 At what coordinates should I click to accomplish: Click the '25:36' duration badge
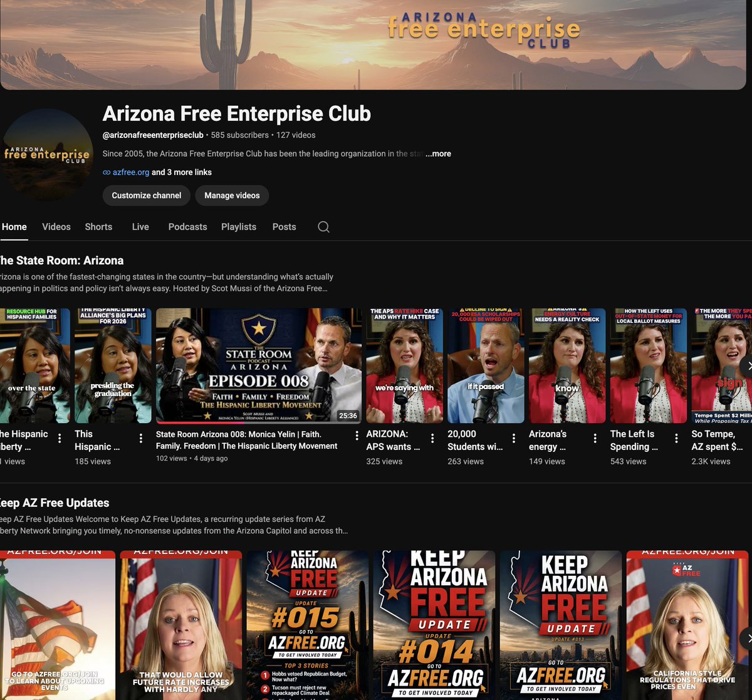click(348, 415)
